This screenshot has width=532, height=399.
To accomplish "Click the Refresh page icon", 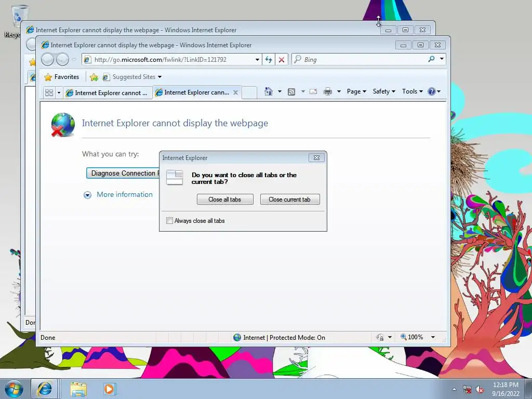I will (x=269, y=60).
